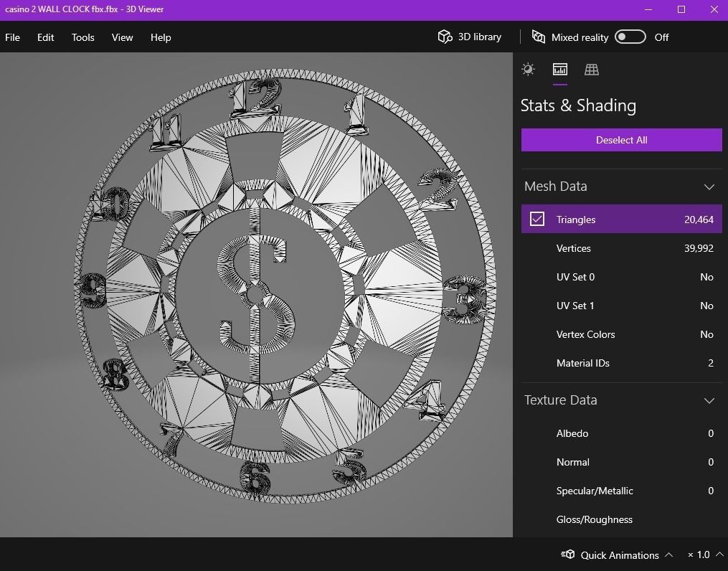Open the Grid & Views panel icon
Screen dimensions: 728x571
coord(591,69)
